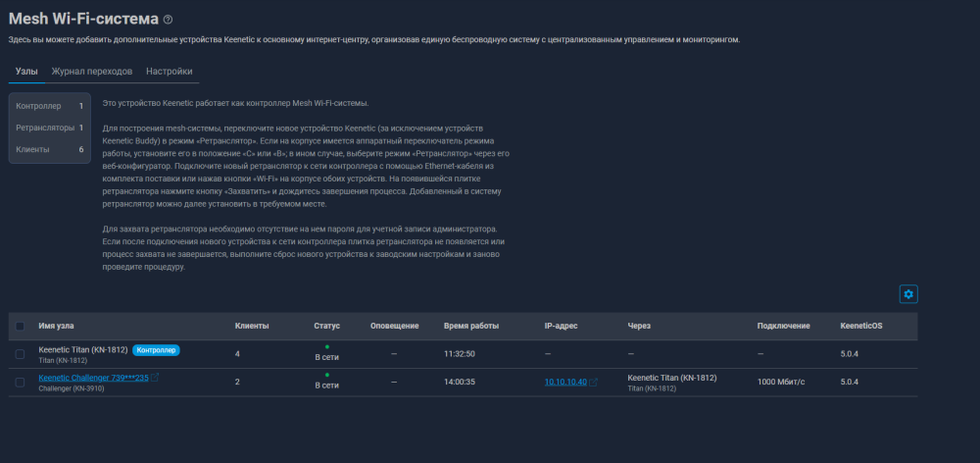Open table column settings gear icon
This screenshot has width=980, height=463.
point(907,294)
